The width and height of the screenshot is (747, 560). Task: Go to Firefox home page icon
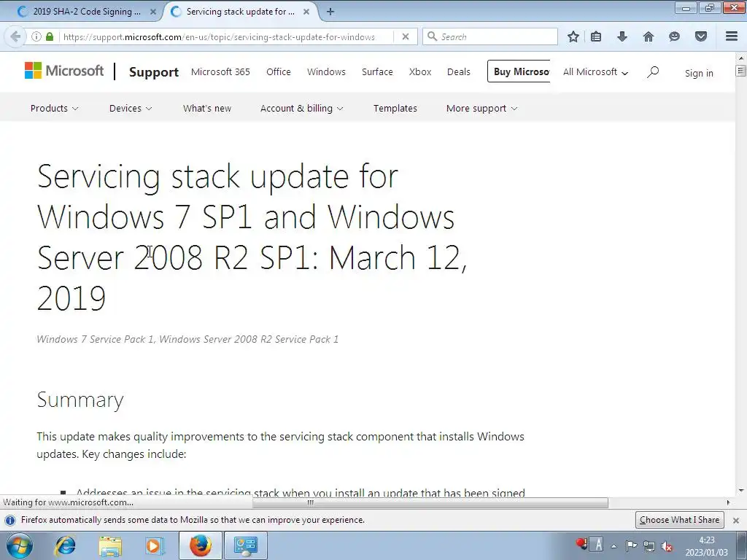point(649,36)
